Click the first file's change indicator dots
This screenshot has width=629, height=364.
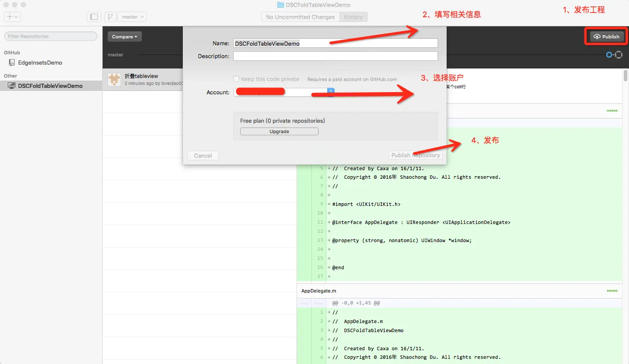(x=612, y=111)
